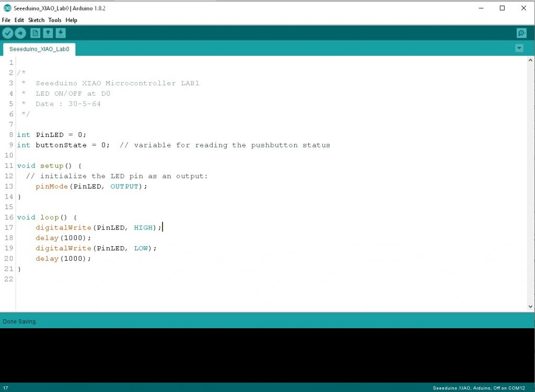Click '// variable for reading the pushbutton status'
The image size is (535, 392).
pos(225,145)
